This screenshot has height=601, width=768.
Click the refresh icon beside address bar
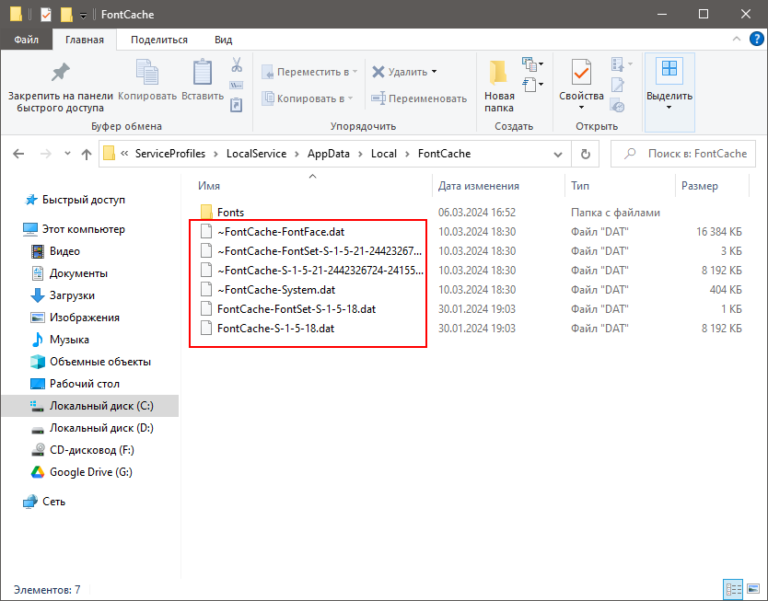pyautogui.click(x=585, y=154)
